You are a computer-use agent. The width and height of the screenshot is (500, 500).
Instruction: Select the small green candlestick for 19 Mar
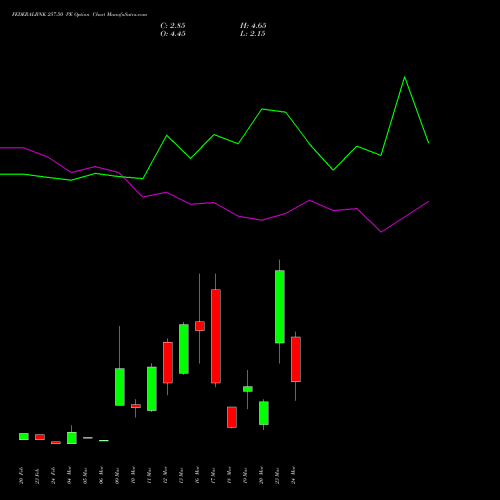point(248,389)
